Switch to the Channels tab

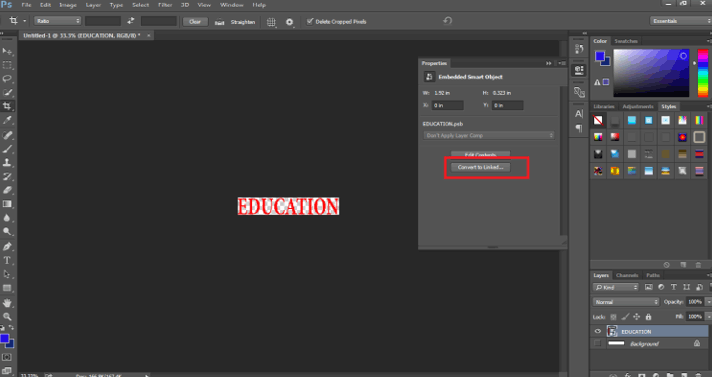click(627, 275)
